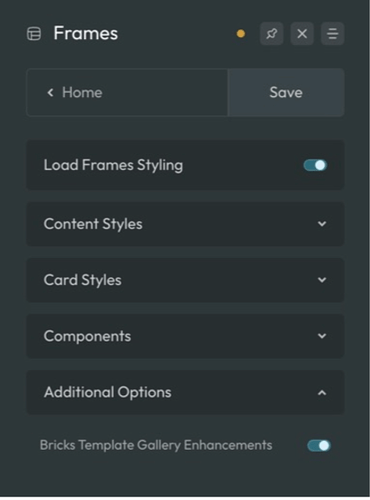The height and width of the screenshot is (500, 370).
Task: Click the orange unsaved-changes dot indicator
Action: pyautogui.click(x=241, y=34)
